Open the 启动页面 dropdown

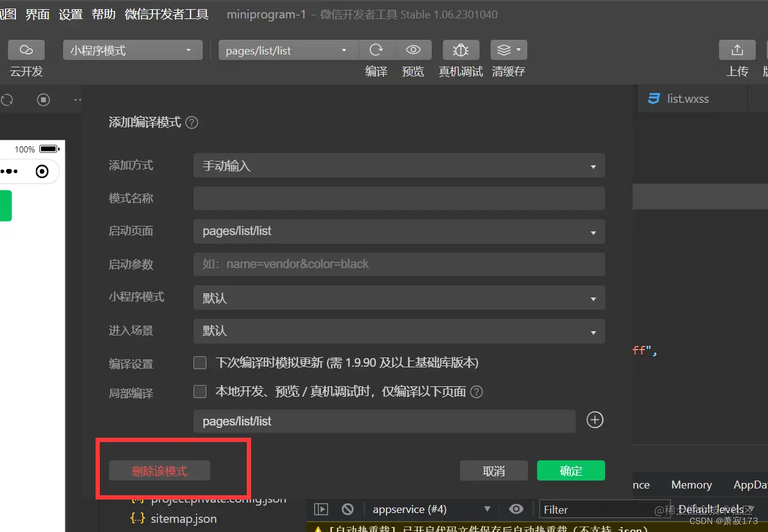click(399, 231)
